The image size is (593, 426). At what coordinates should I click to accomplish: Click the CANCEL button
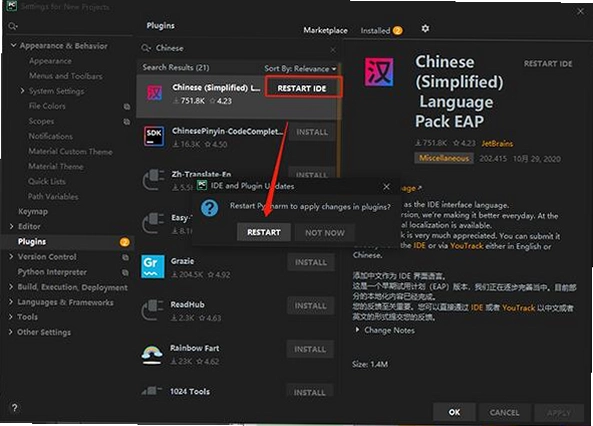tap(504, 413)
